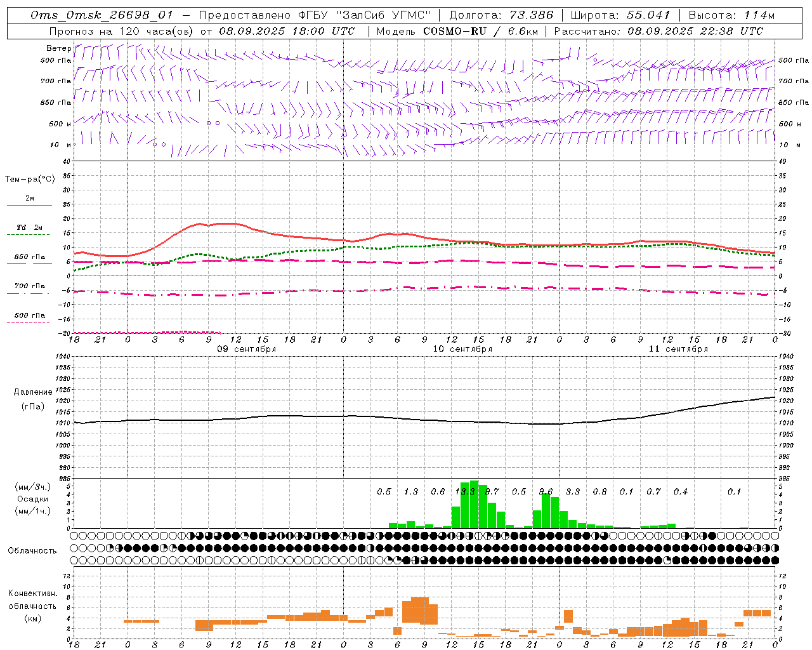This screenshot has width=812, height=650.
Task: Click the precipitation total 0.8
Action: pos(599,491)
